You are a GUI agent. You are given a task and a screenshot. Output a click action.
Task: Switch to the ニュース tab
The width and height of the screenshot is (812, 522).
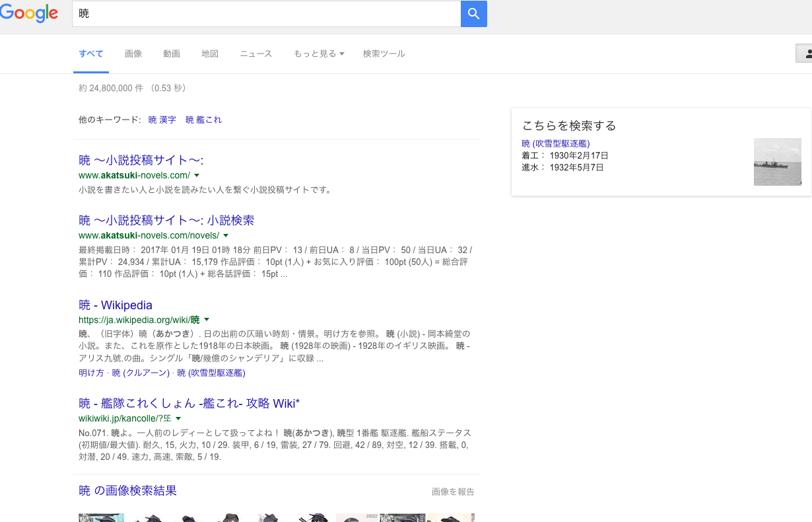point(256,54)
